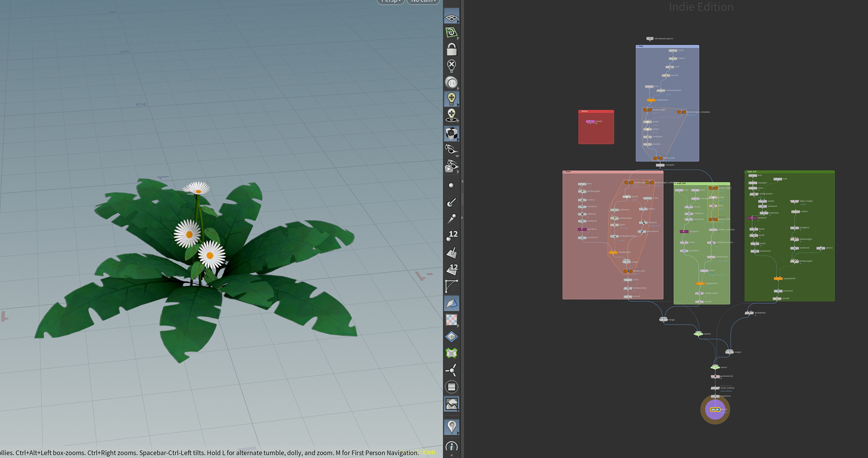The width and height of the screenshot is (868, 458).
Task: Collapse the 'flower' network box
Action: coord(564,172)
